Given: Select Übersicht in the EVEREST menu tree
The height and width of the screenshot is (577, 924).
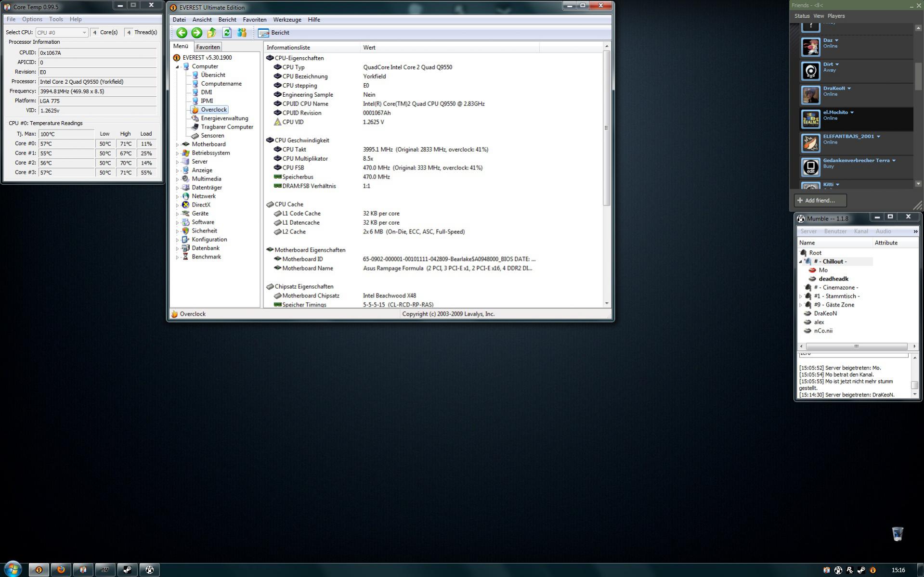Looking at the screenshot, I should (213, 75).
